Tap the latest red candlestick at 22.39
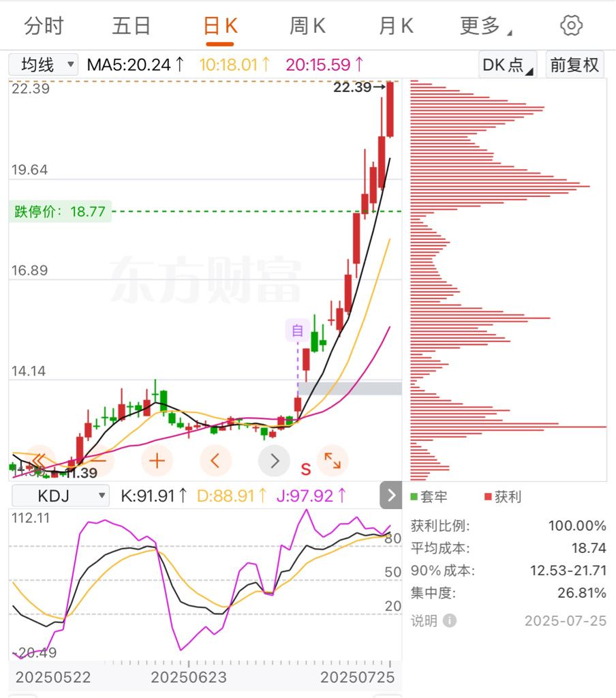 pyautogui.click(x=390, y=109)
